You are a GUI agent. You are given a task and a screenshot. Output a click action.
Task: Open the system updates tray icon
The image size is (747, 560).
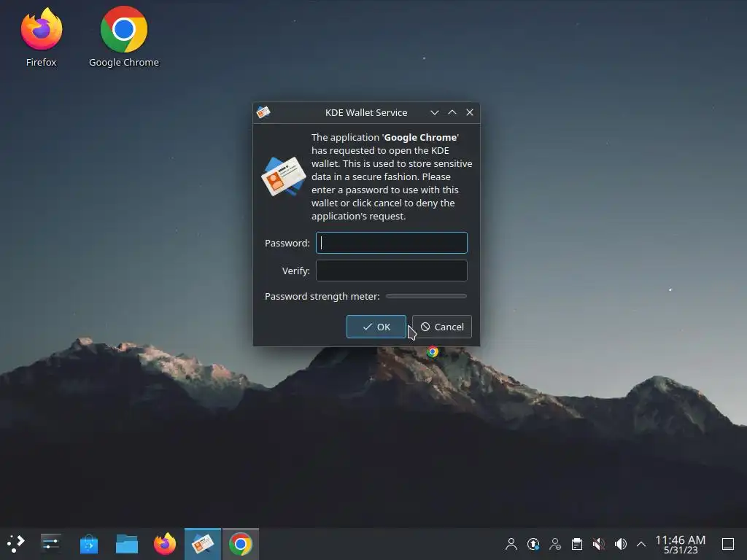point(533,544)
